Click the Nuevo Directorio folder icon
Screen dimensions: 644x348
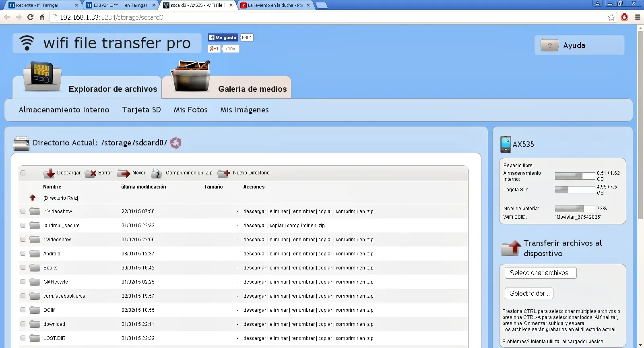tap(224, 173)
